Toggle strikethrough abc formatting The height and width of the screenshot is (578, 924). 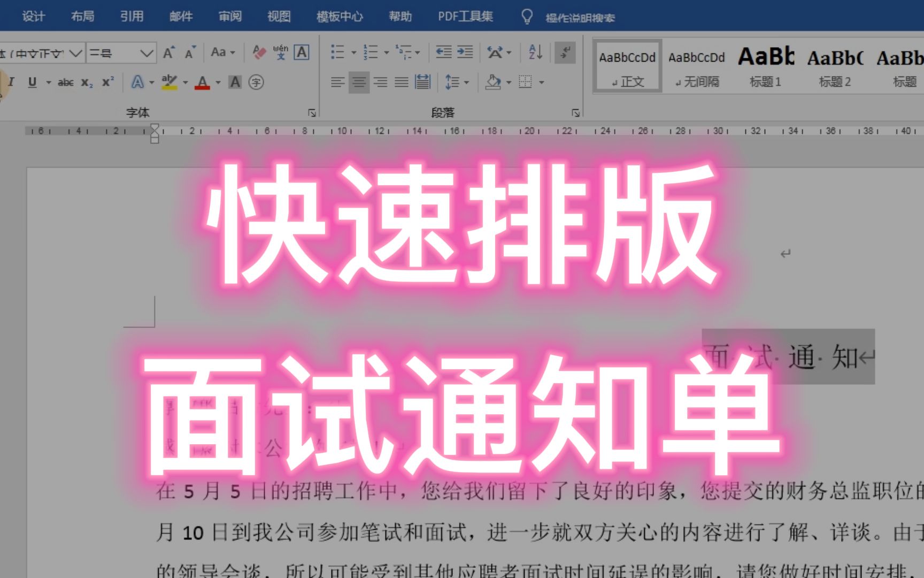[x=65, y=82]
